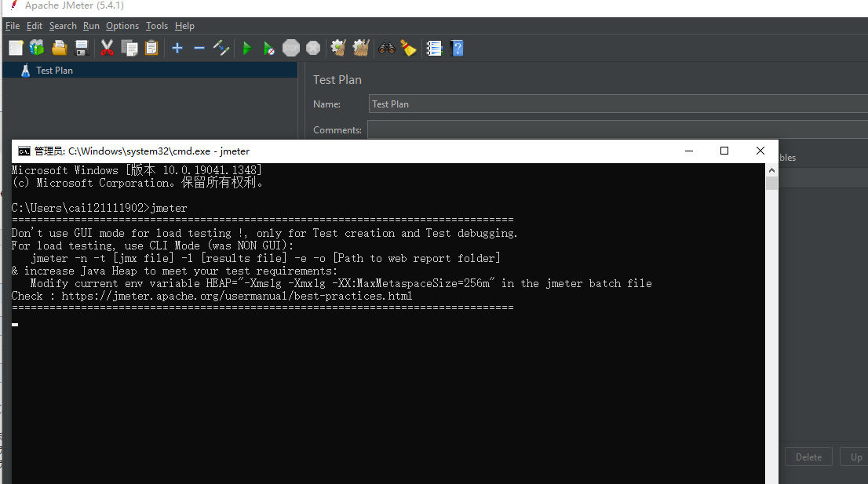
Task: Open the Help question mark icon
Action: coord(458,48)
